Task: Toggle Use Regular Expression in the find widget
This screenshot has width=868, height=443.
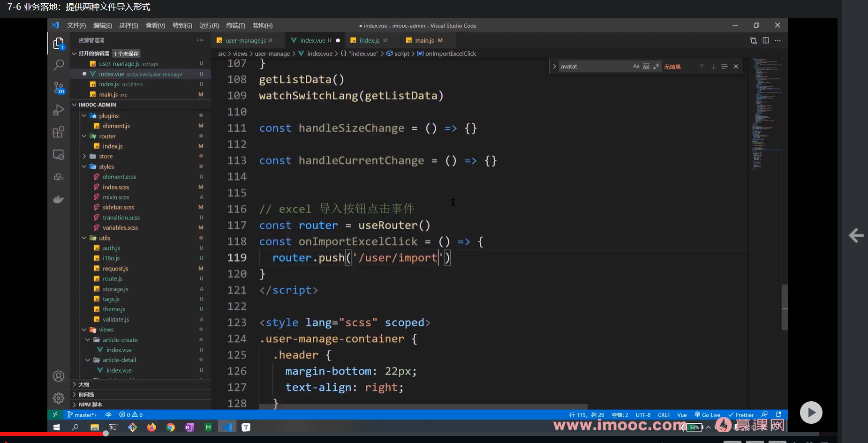Action: pyautogui.click(x=656, y=67)
